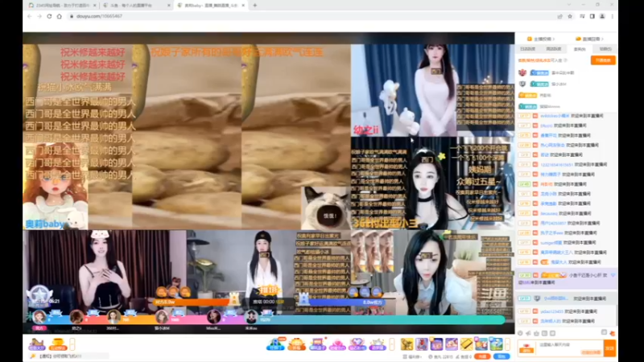Reload the Douyu page
Image resolution: width=644 pixels, height=362 pixels.
[x=49, y=16]
